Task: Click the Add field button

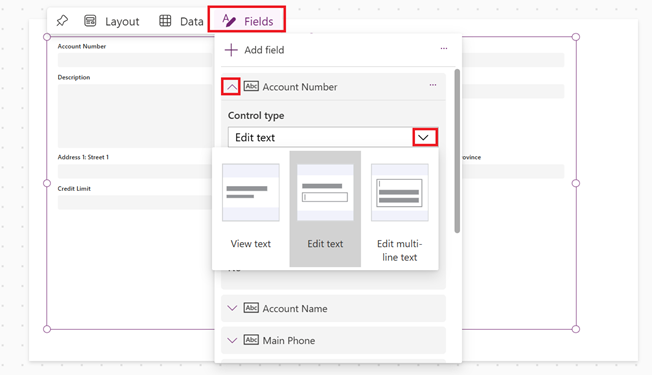Action: 254,50
